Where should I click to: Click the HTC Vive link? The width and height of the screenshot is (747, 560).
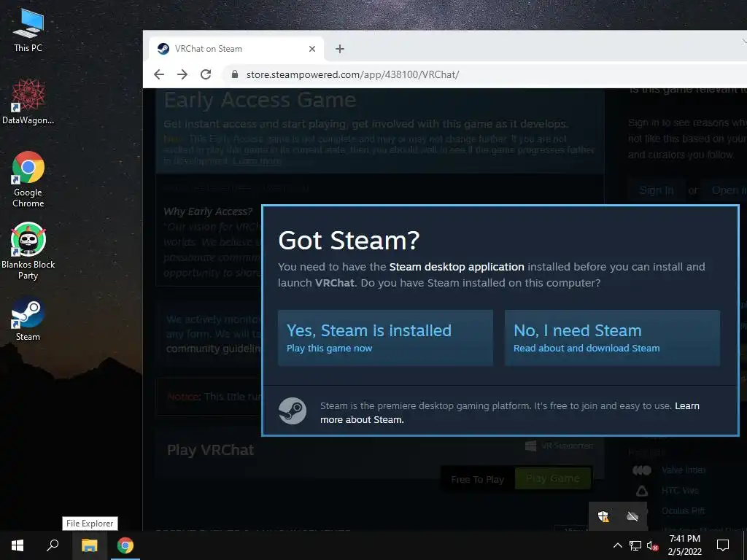(x=680, y=491)
